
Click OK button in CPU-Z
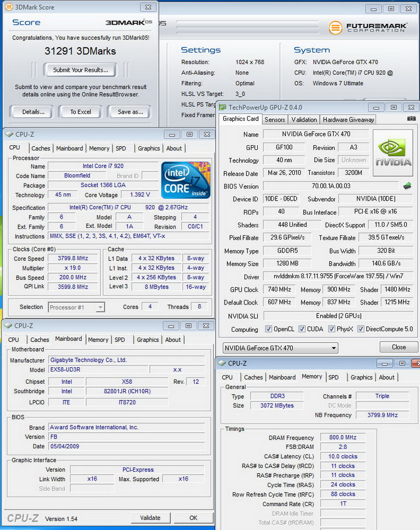tap(193, 518)
